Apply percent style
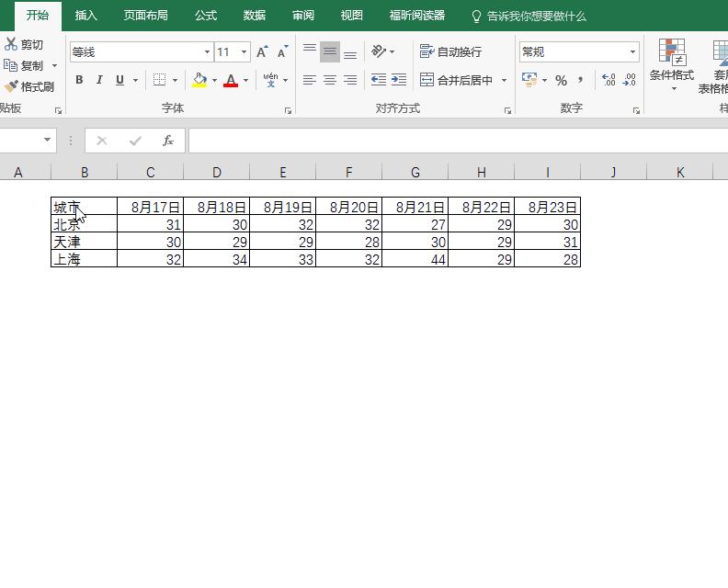Viewport: 728px width, 588px height. (x=561, y=80)
